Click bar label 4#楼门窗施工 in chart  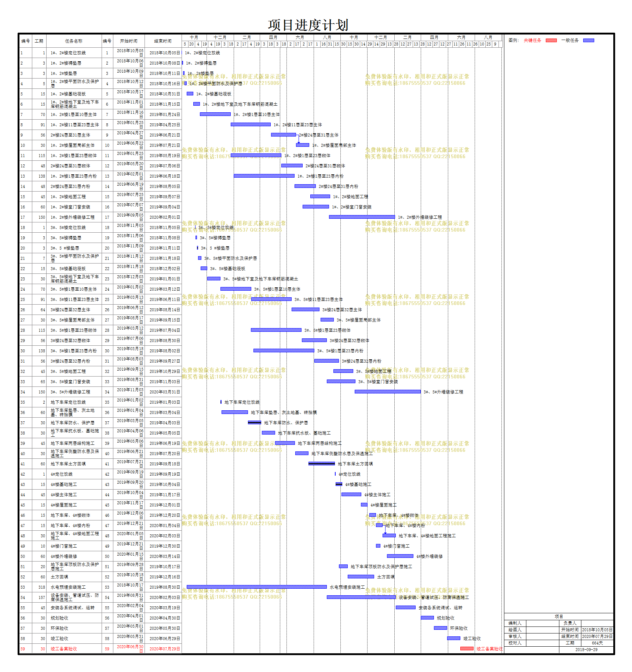[x=397, y=546]
